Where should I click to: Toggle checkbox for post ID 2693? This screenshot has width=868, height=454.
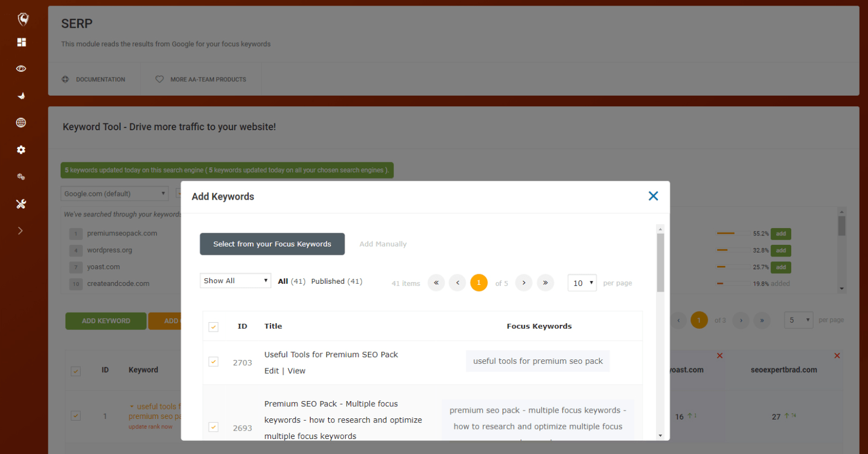pyautogui.click(x=214, y=427)
